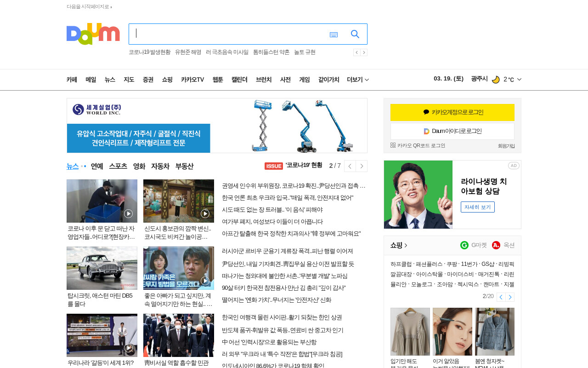This screenshot has height=368, width=588.
Task: Play the 좋은 아빠가 되고 싶지만 video thumbnail
Action: 179,268
